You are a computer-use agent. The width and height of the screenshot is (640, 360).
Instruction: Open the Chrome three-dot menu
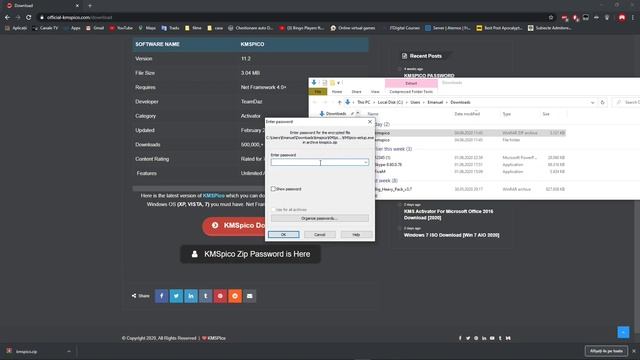point(633,18)
